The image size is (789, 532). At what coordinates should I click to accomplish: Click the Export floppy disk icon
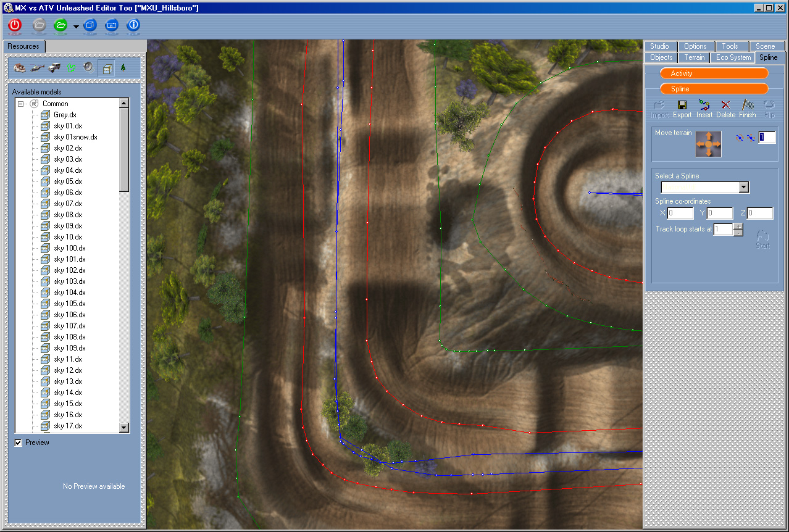tap(682, 109)
